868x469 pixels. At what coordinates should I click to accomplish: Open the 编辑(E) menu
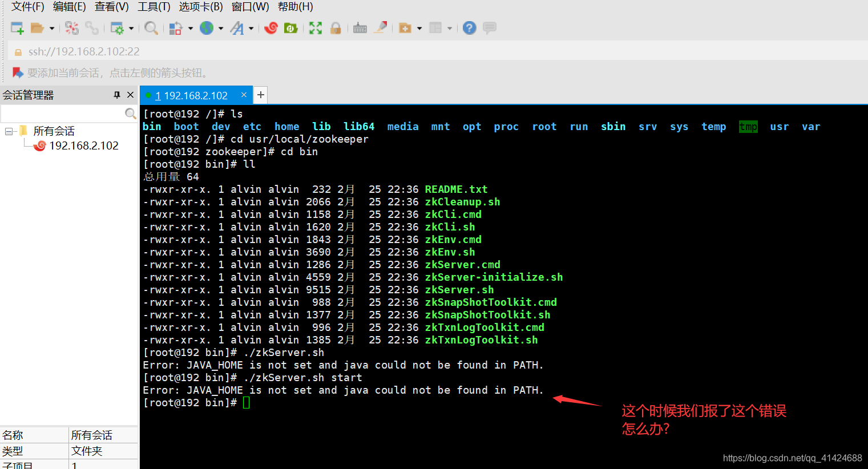pos(69,7)
